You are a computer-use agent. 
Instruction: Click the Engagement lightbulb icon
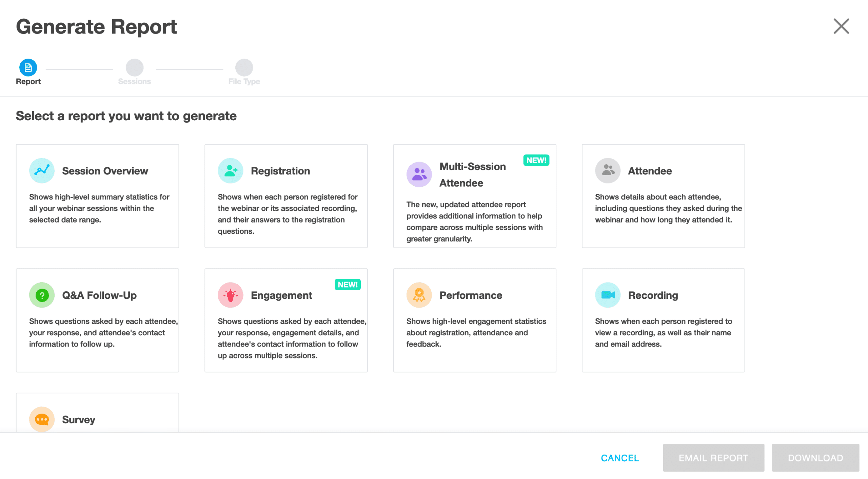230,295
